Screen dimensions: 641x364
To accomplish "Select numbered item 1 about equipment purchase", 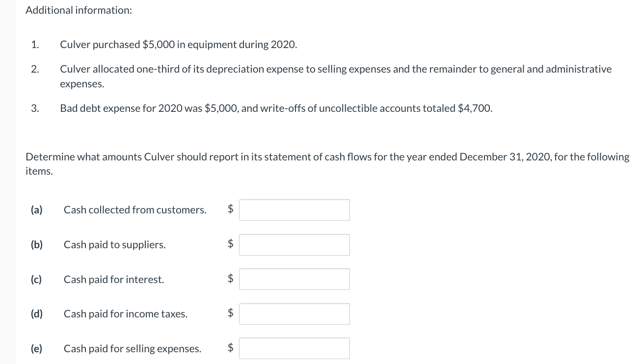I will (178, 44).
